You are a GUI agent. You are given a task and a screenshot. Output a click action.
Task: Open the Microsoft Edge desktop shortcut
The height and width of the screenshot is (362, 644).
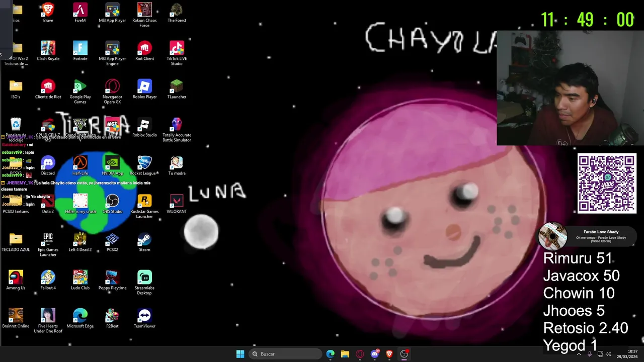80,318
